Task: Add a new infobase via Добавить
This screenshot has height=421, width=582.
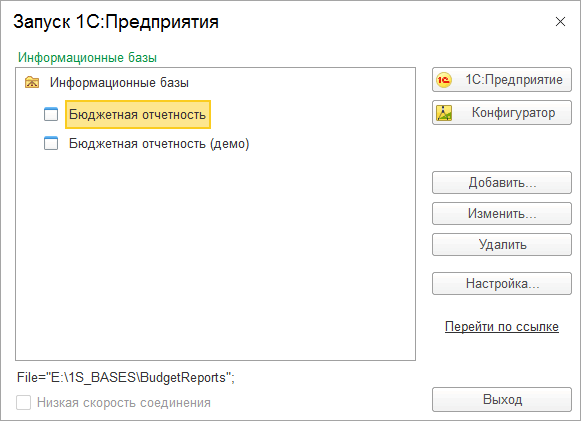Action: (x=502, y=182)
